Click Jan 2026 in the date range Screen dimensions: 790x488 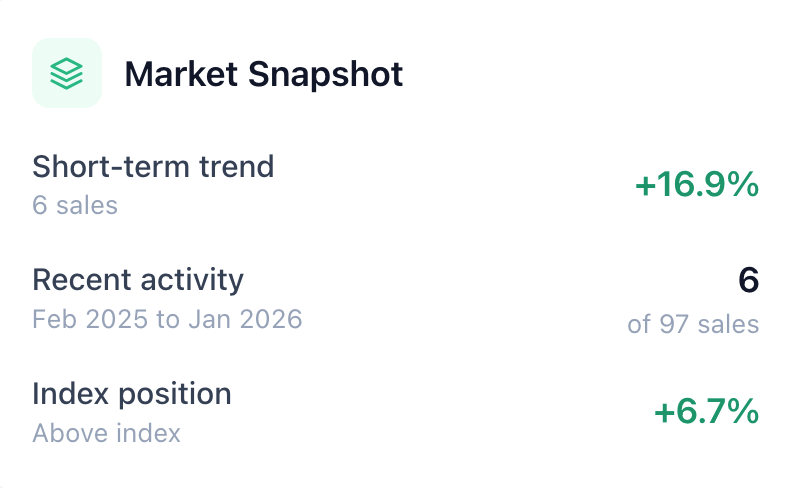pos(257,319)
